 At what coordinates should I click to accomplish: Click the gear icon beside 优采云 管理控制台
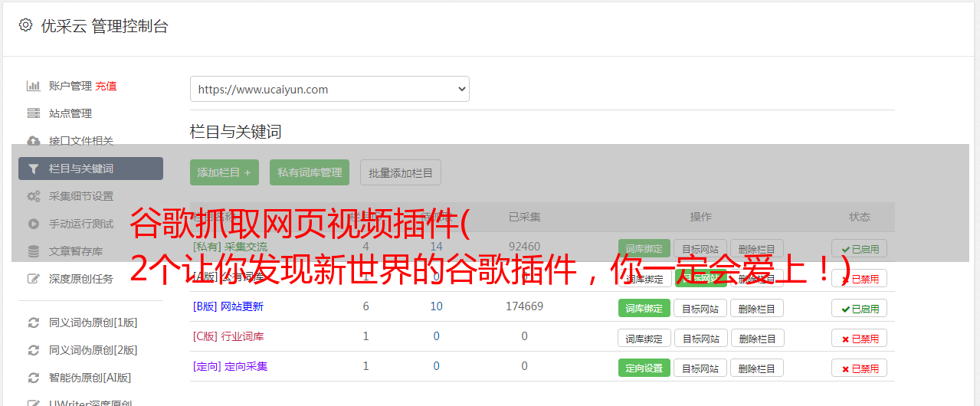[25, 25]
